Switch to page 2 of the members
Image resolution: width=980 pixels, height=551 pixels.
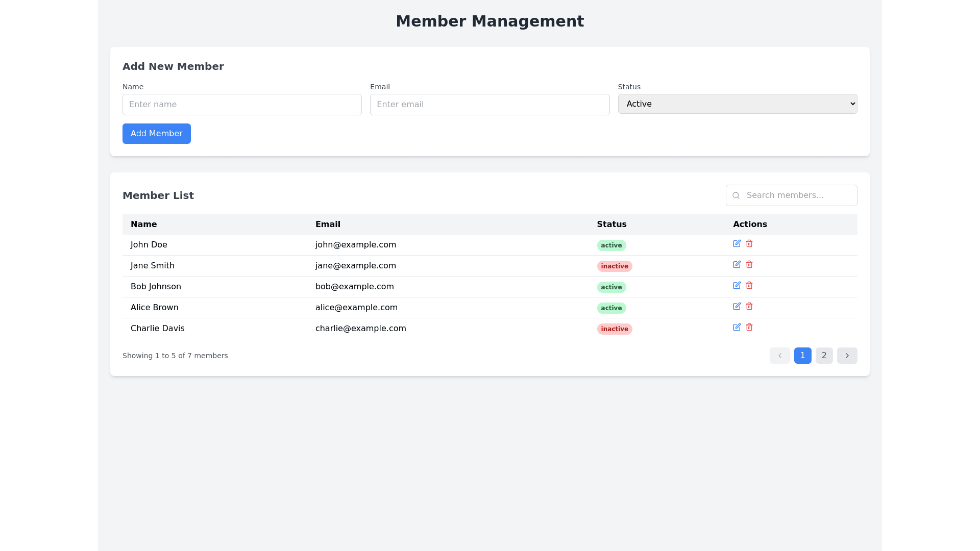pos(824,356)
